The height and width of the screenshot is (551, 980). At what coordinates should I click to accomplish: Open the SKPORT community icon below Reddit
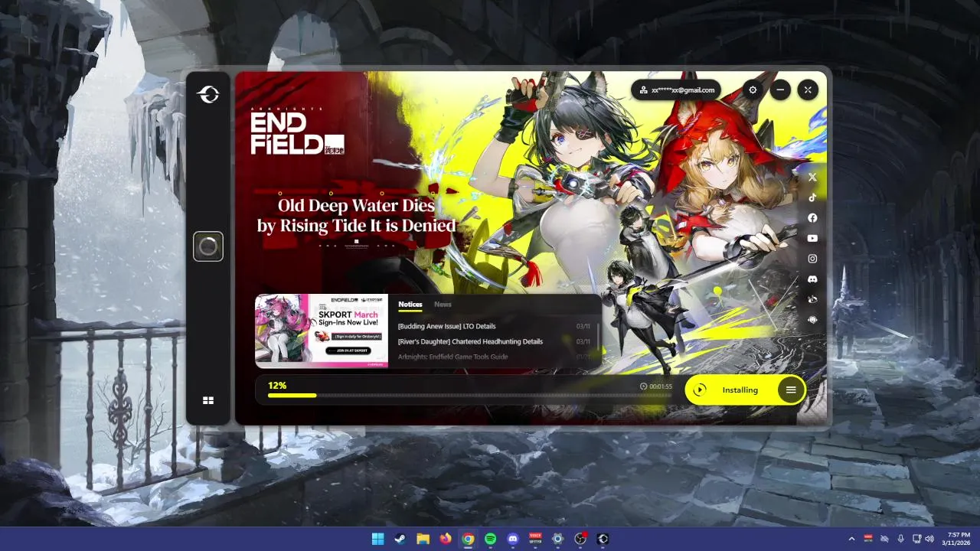click(812, 320)
